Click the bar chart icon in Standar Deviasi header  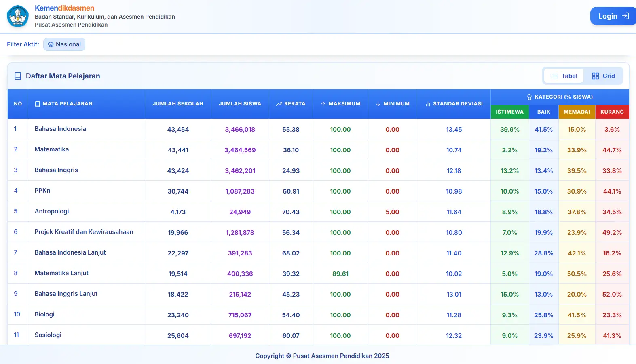pyautogui.click(x=428, y=104)
